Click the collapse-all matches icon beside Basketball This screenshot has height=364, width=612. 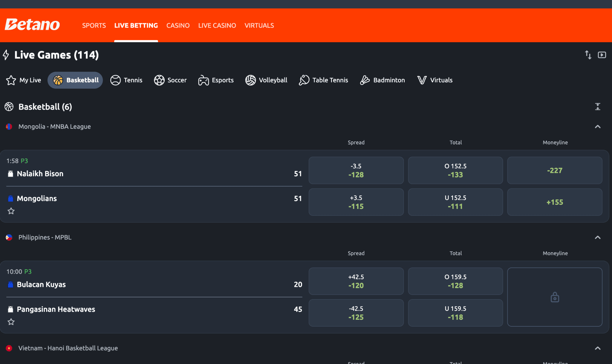[598, 106]
